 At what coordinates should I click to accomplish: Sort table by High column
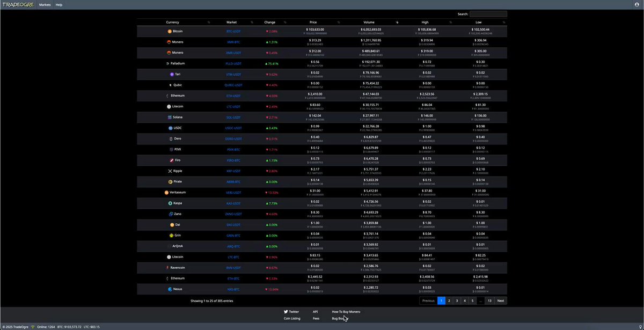426,22
